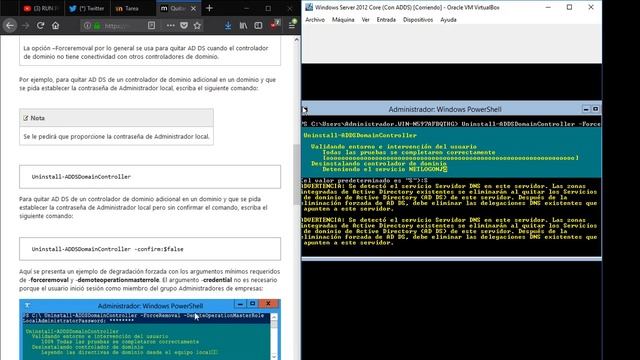This screenshot has height=360, width=640.
Task: Go forward in Firefox browser
Action: (x=25, y=26)
